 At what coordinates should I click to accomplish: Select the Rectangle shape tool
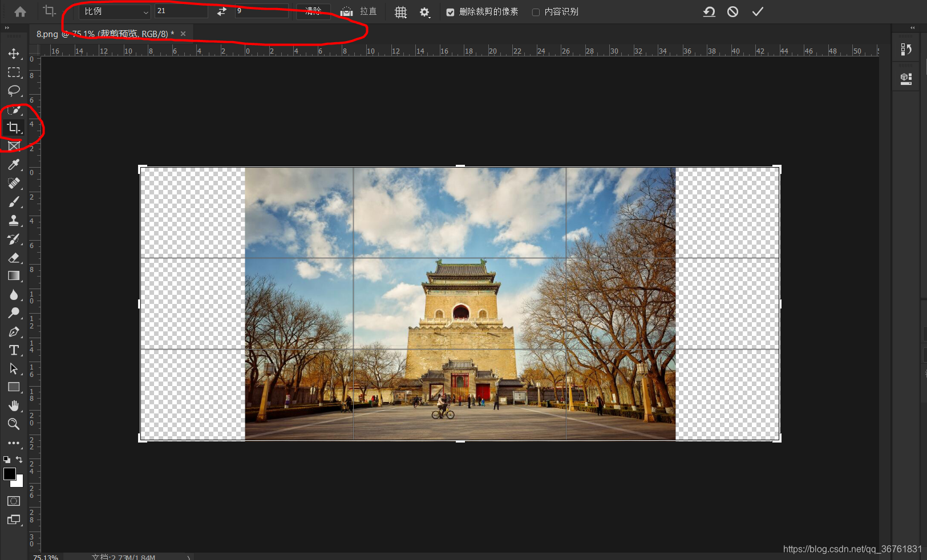pyautogui.click(x=14, y=387)
